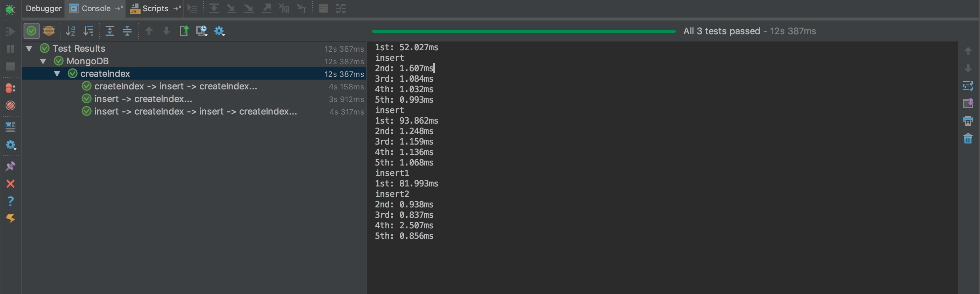
Task: Click the Export Test Results icon
Action: click(x=184, y=31)
